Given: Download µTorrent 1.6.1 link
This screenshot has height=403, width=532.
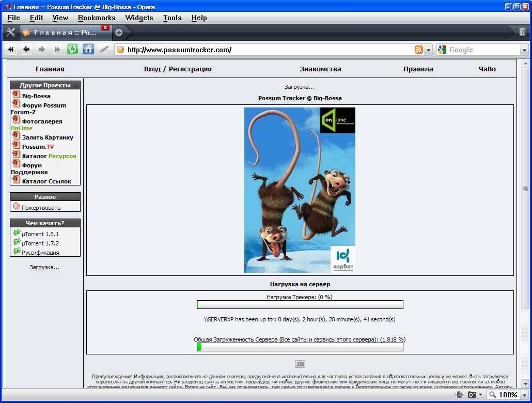Looking at the screenshot, I should point(40,234).
